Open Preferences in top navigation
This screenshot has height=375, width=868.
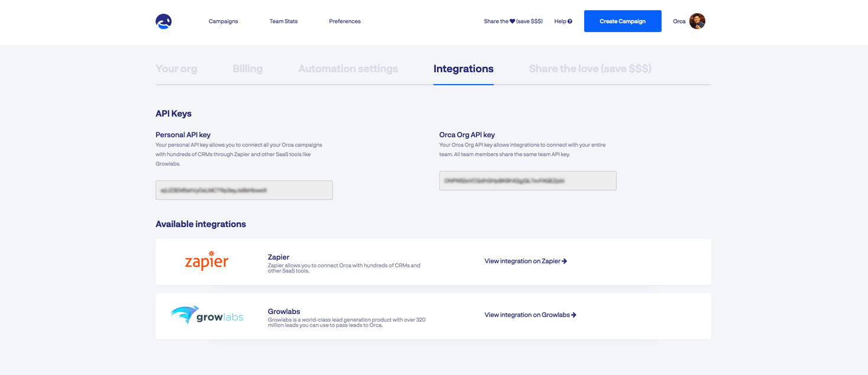pyautogui.click(x=345, y=21)
